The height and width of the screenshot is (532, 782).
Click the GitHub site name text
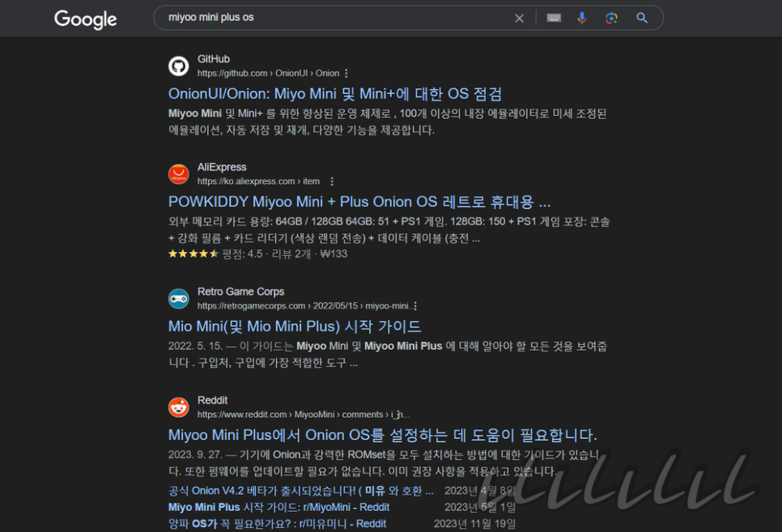(x=214, y=59)
